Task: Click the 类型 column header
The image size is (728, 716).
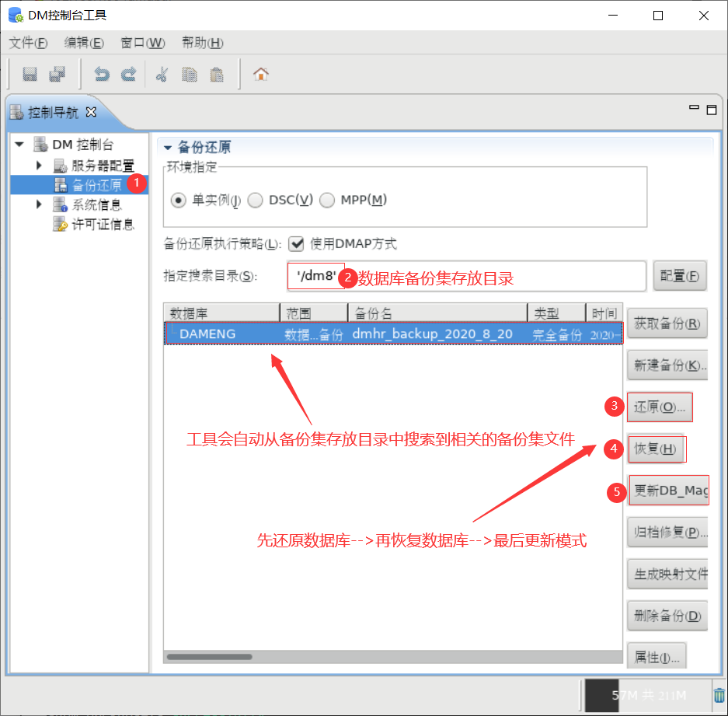Action: click(x=556, y=313)
